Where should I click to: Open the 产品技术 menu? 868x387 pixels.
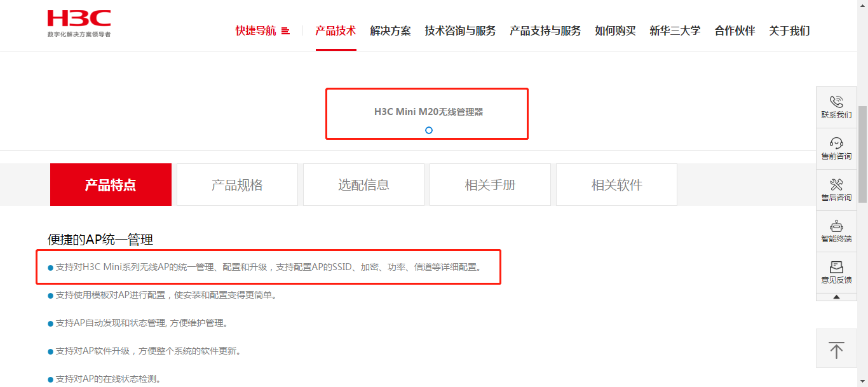336,31
